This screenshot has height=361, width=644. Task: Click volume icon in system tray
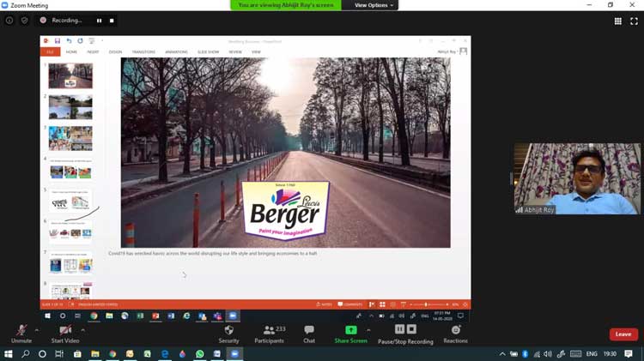(x=548, y=353)
